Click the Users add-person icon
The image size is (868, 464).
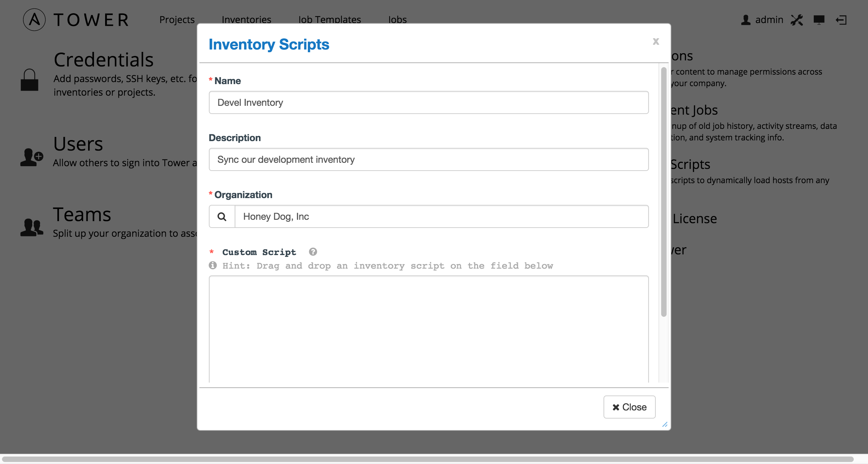[x=32, y=157]
